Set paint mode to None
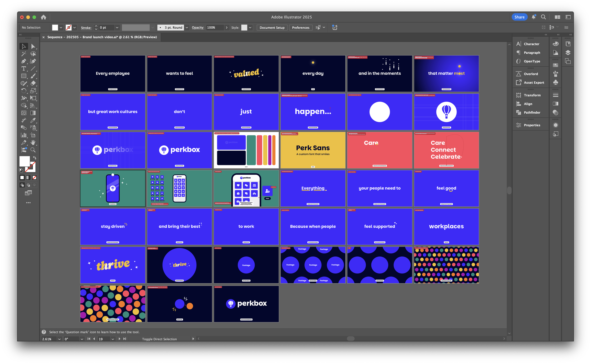Viewport: 591px width, 364px height. (35, 178)
